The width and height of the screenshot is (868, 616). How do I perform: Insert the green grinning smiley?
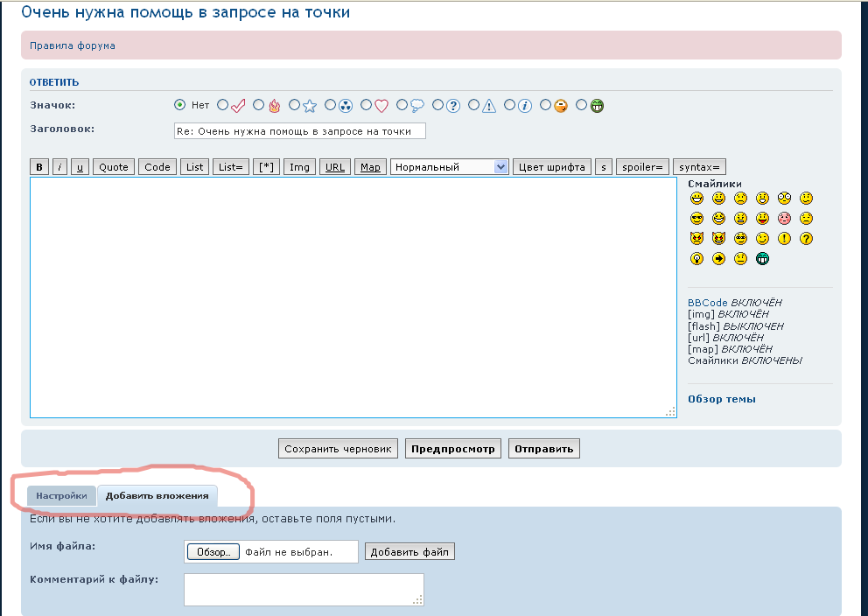point(762,258)
